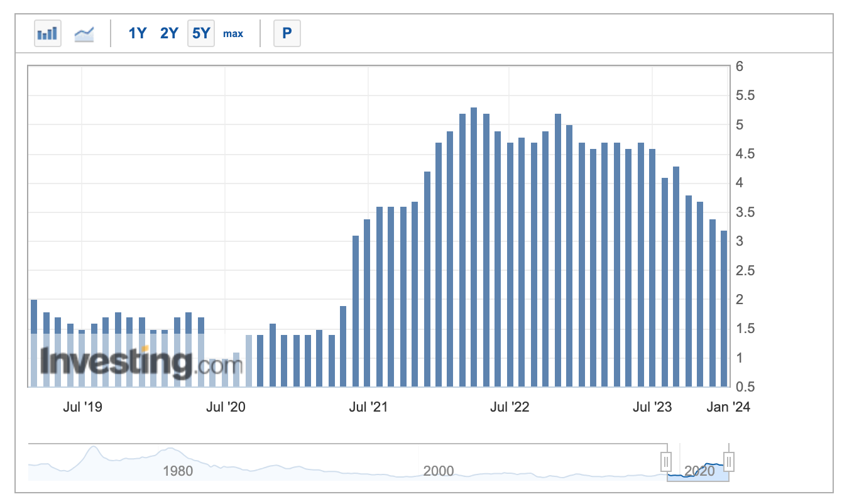The height and width of the screenshot is (504, 842).
Task: Click the Jul '23 axis label
Action: (x=652, y=407)
